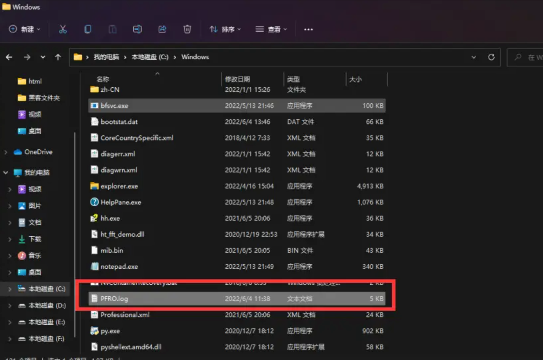Sort by the Size column header
The width and height of the screenshot is (543, 360).
click(x=355, y=79)
